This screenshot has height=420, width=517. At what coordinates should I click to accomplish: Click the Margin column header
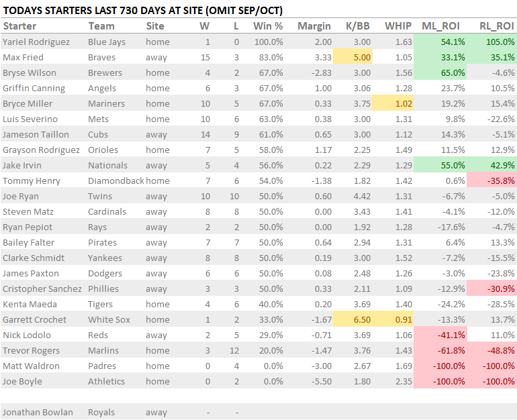pos(314,26)
